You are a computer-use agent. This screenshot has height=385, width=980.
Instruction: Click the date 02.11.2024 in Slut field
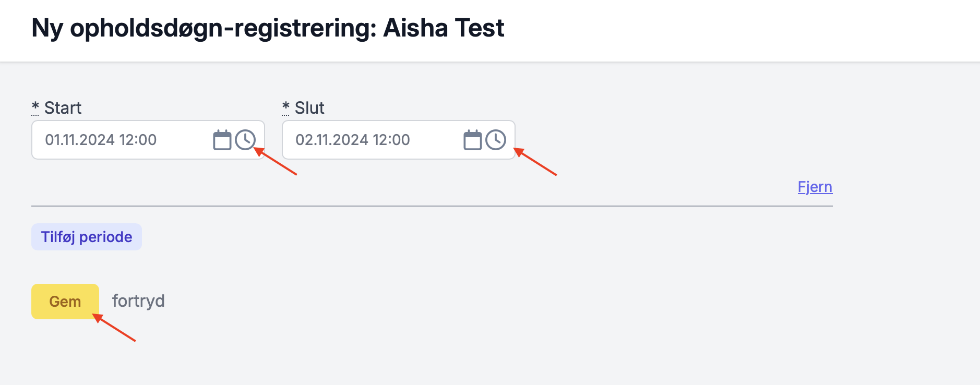[331, 140]
